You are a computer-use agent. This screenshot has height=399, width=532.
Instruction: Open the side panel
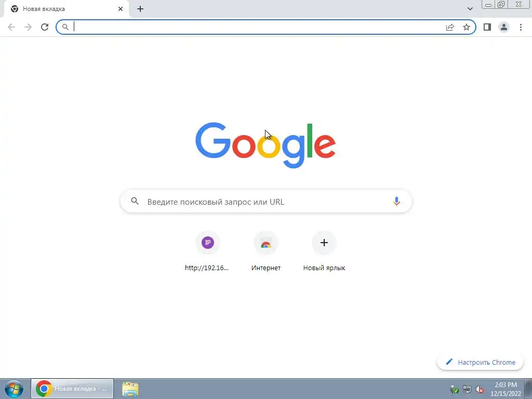[x=487, y=27]
